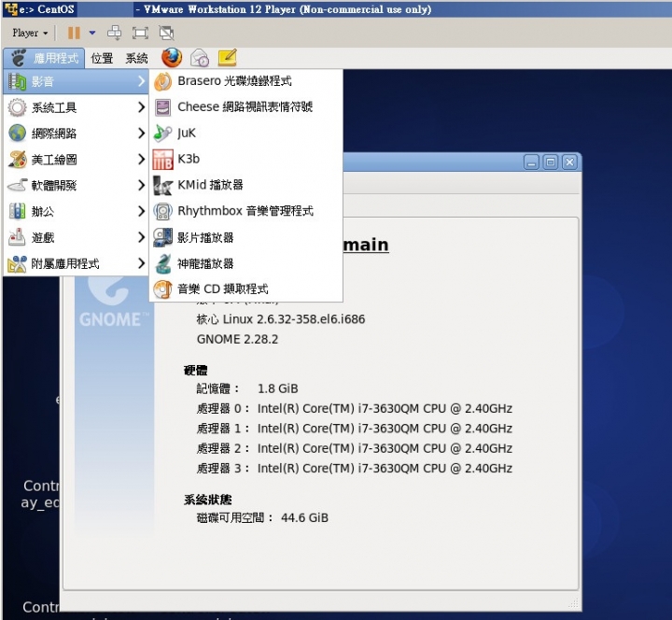672x620 pixels.
Task: Click the 核心 Linux 2.6.32-358.el6.i686 line
Action: click(281, 319)
